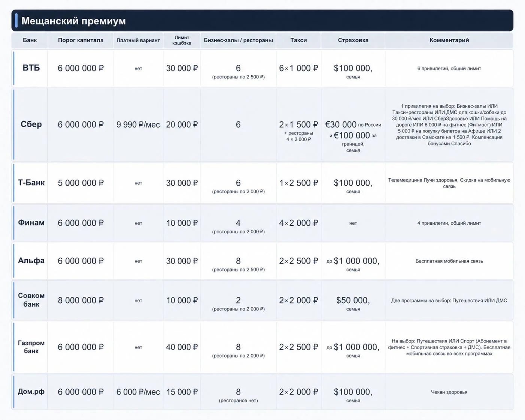The width and height of the screenshot is (525, 420).
Task: Click the "Комментарий" column header
Action: click(x=449, y=40)
